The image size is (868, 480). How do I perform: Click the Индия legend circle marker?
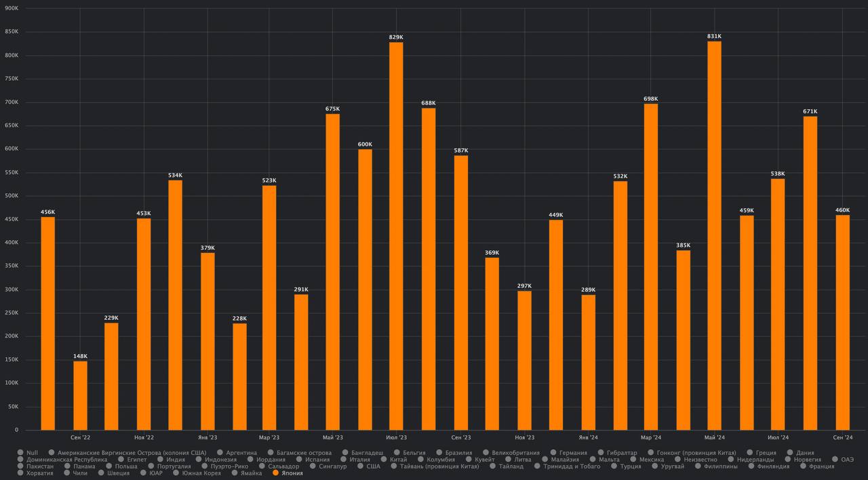(x=161, y=460)
